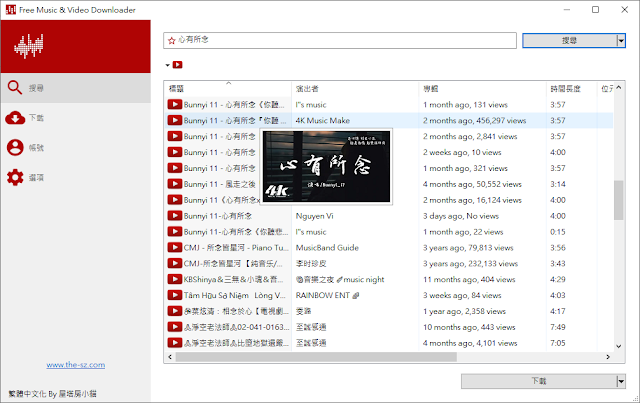Click YouTube icon of Nguyen Vi row

tap(175, 216)
